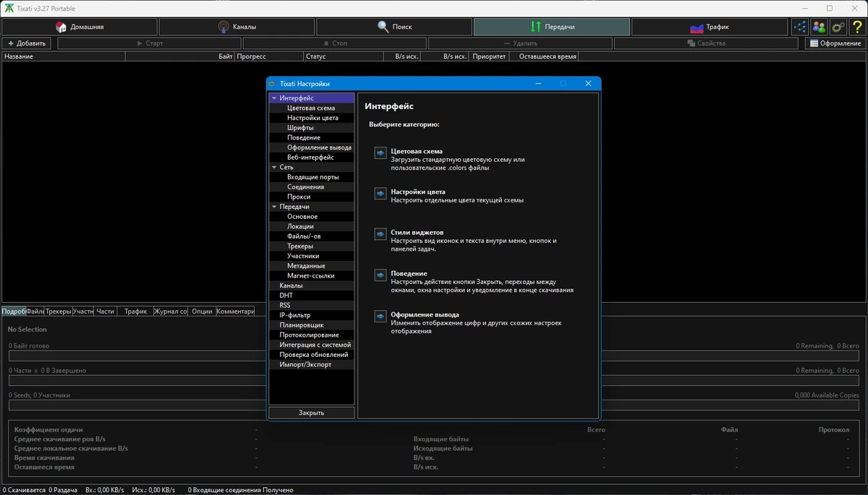Select Веб-интерфейс tree item
This screenshot has height=495, width=868.
(311, 157)
